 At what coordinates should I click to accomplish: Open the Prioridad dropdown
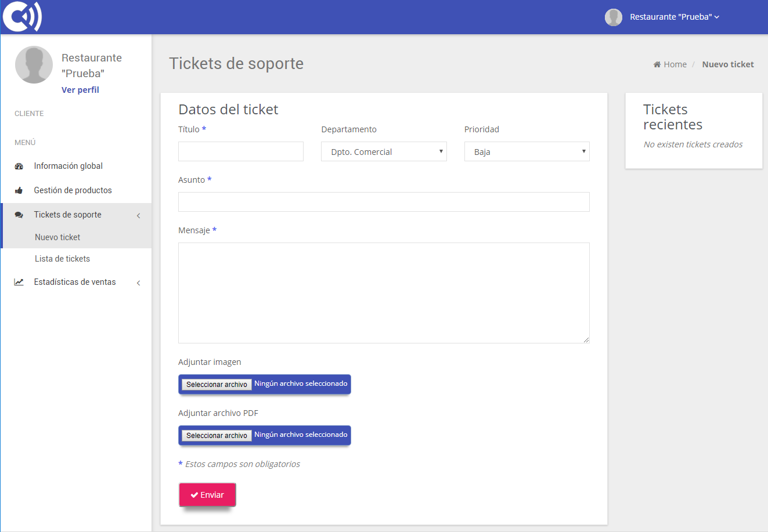coord(526,151)
